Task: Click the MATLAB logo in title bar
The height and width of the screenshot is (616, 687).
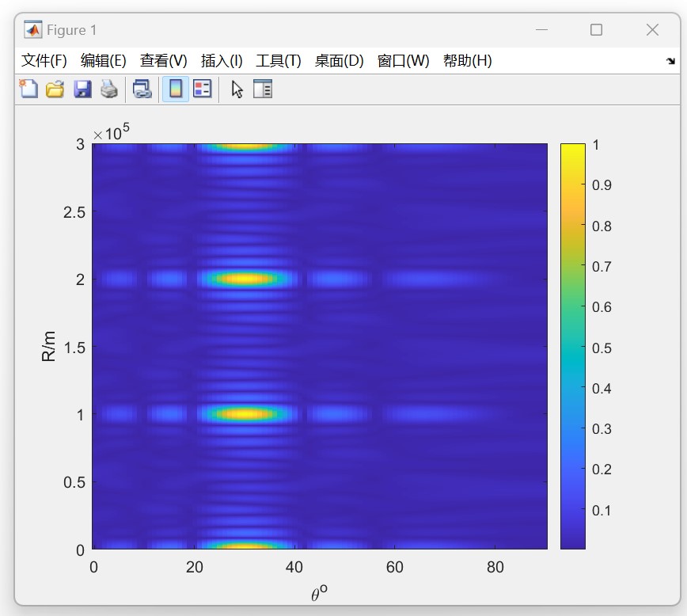Action: tap(33, 30)
